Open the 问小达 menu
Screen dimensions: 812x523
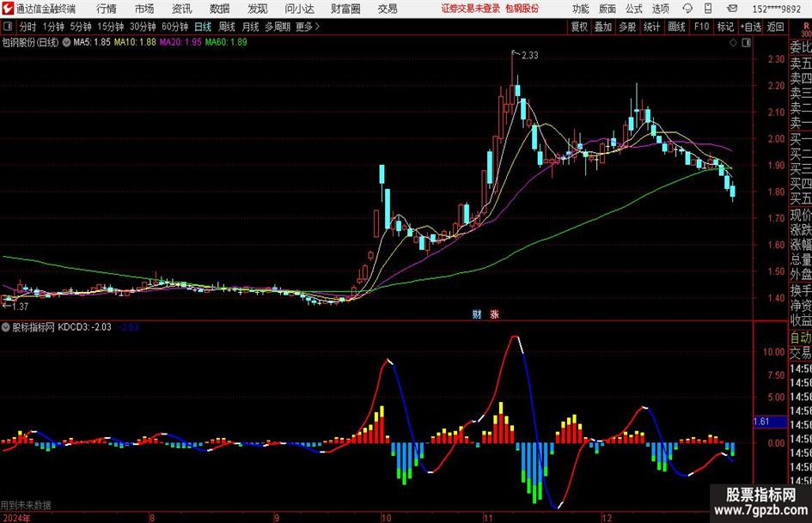click(x=299, y=9)
